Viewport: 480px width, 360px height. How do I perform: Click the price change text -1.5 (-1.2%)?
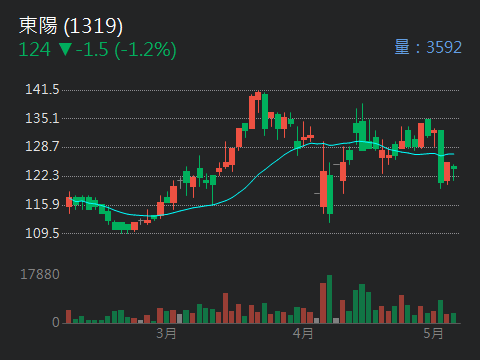coord(126,50)
